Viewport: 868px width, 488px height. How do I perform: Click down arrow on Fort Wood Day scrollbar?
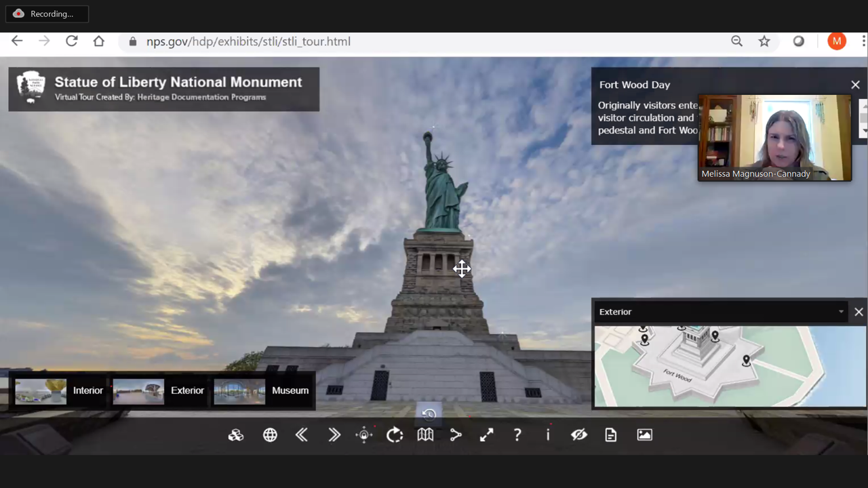tap(863, 130)
